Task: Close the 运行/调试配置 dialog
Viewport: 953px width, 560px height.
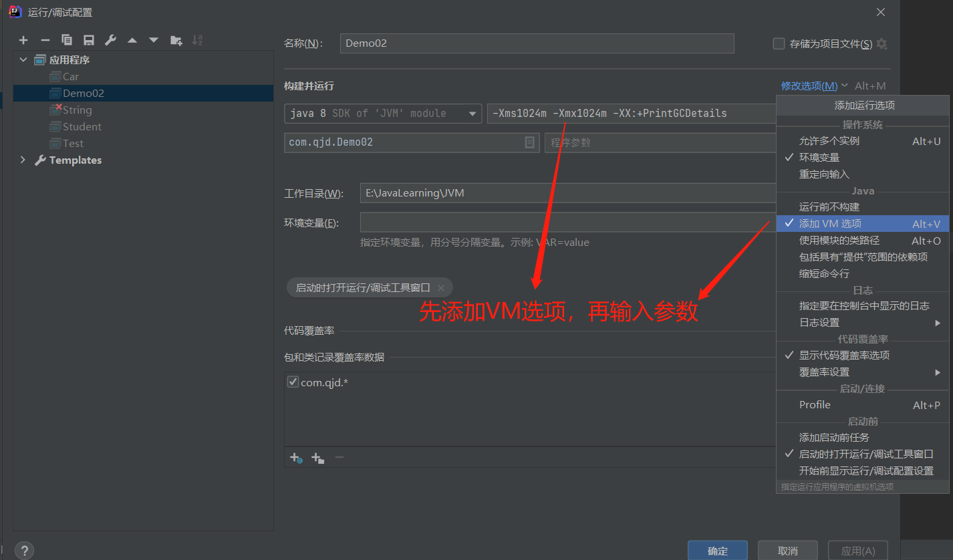Action: (x=881, y=12)
